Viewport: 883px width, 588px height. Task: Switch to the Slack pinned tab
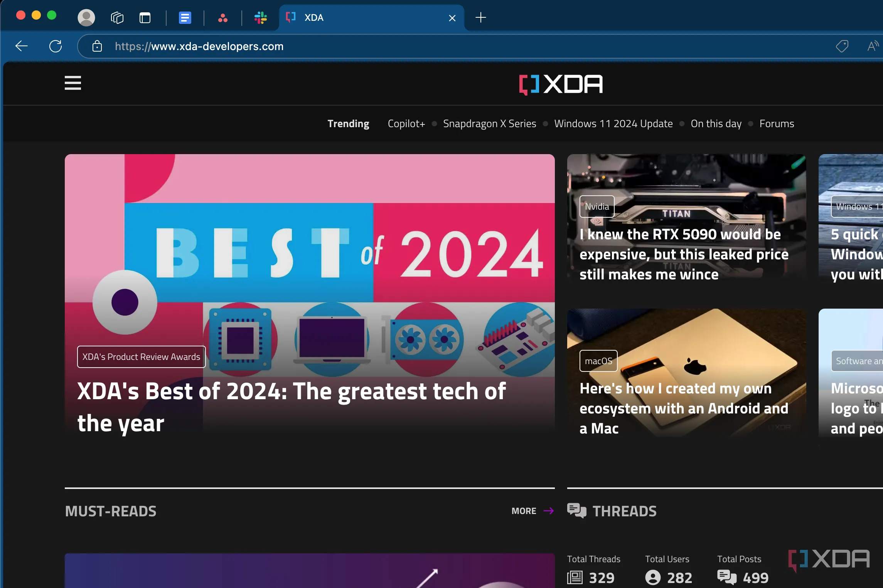pyautogui.click(x=261, y=18)
